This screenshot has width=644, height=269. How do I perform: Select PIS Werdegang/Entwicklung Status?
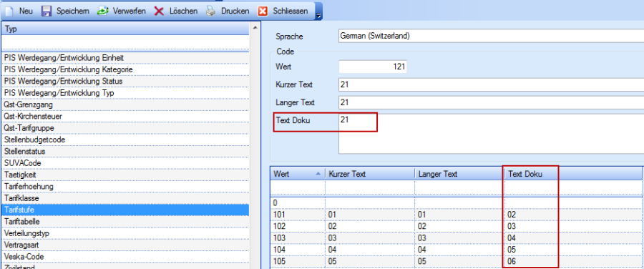[x=125, y=82]
